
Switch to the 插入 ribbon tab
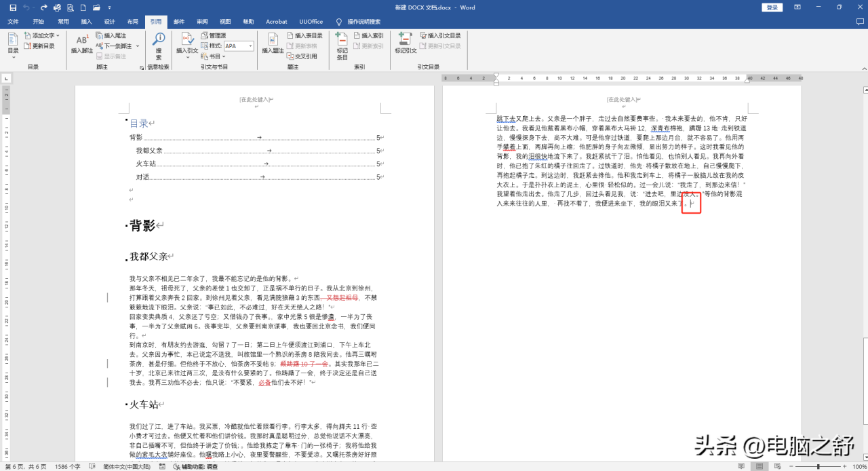(x=86, y=22)
